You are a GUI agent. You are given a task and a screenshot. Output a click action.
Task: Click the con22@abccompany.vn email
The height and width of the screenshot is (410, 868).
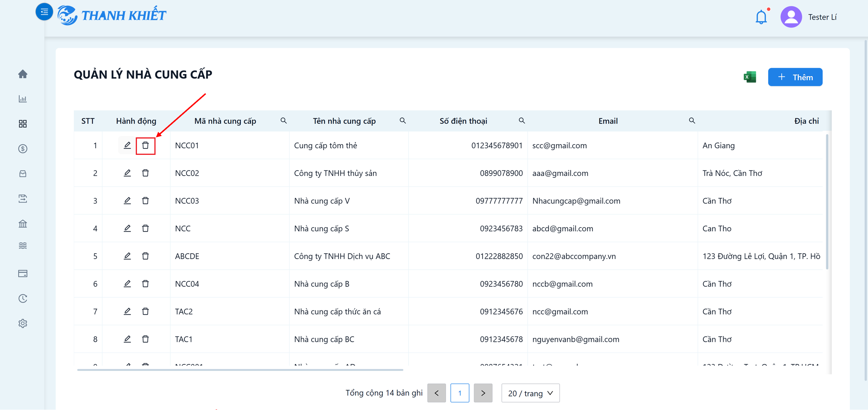pyautogui.click(x=574, y=256)
